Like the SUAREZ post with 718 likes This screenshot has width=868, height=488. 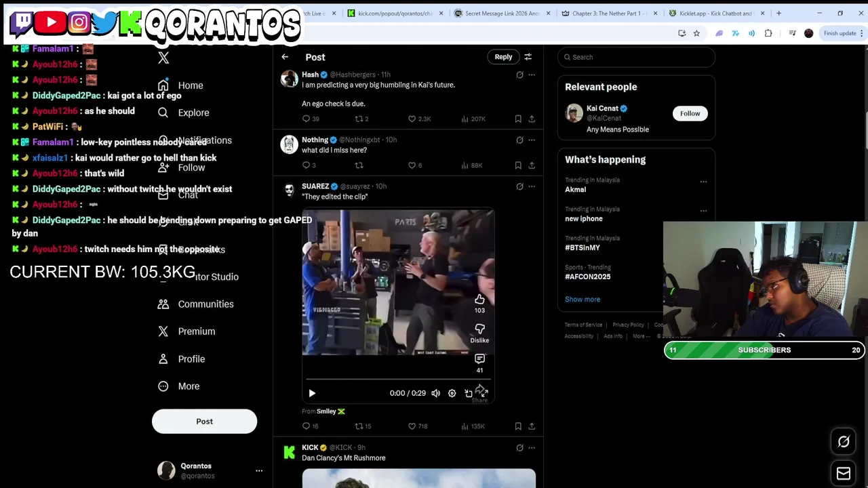pyautogui.click(x=412, y=426)
